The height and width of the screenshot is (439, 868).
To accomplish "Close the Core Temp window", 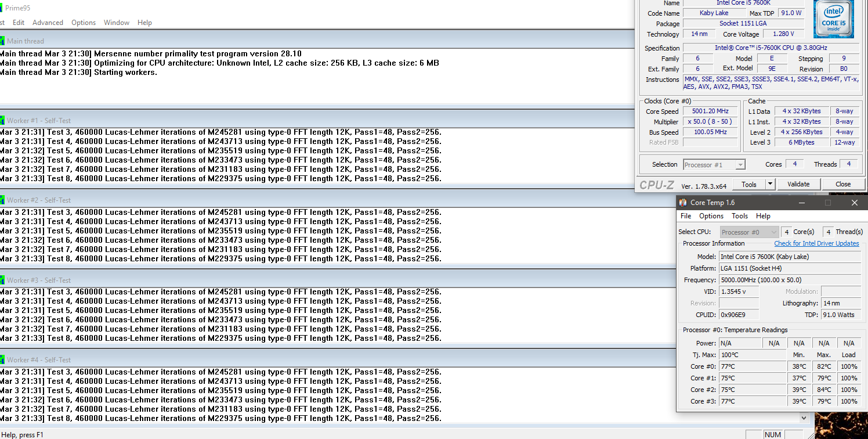I will pos(855,203).
